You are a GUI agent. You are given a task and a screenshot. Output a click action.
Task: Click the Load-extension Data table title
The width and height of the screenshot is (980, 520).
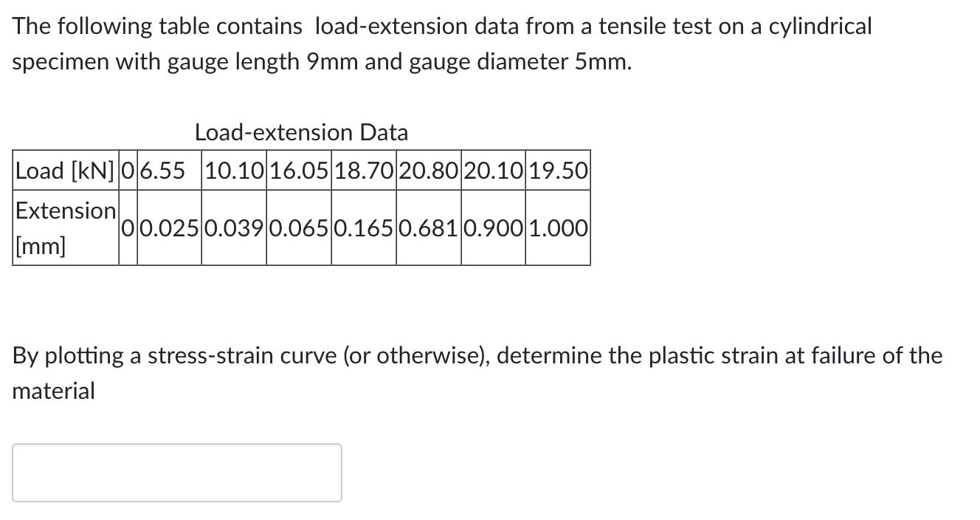(301, 133)
